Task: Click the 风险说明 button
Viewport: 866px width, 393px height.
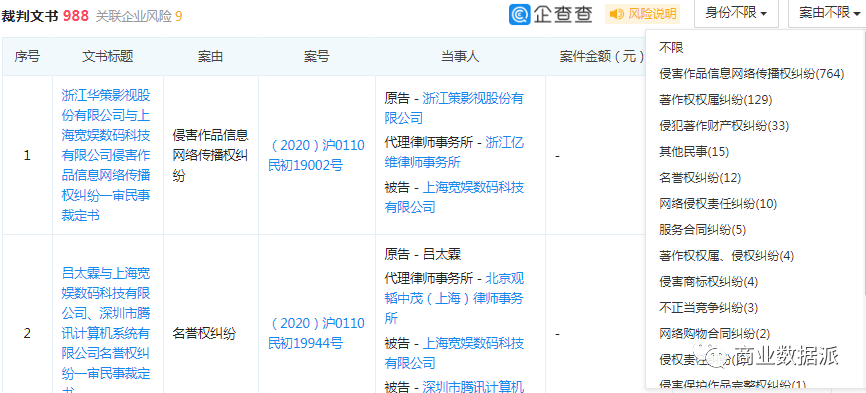Action: click(642, 14)
